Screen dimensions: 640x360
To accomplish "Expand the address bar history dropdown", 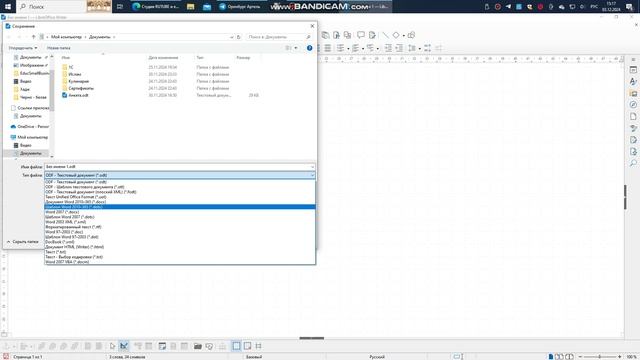I will (231, 37).
